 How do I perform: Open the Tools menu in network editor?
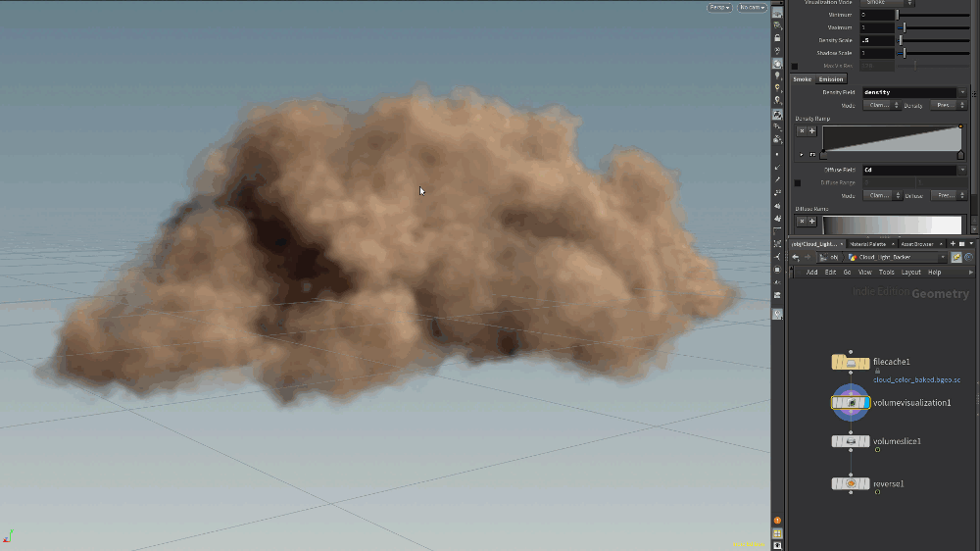886,272
